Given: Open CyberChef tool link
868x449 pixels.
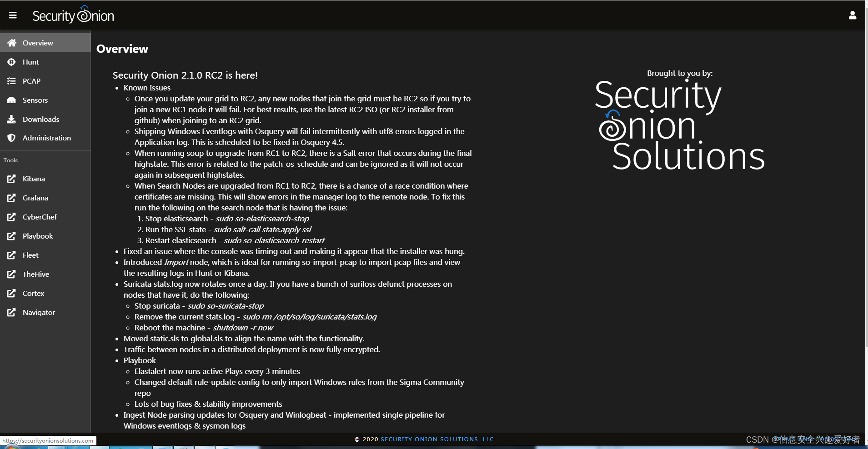Looking at the screenshot, I should click(x=45, y=217).
